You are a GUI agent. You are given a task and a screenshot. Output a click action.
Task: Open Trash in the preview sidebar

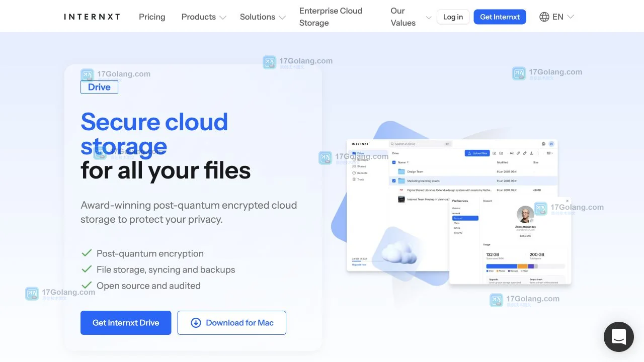click(358, 179)
